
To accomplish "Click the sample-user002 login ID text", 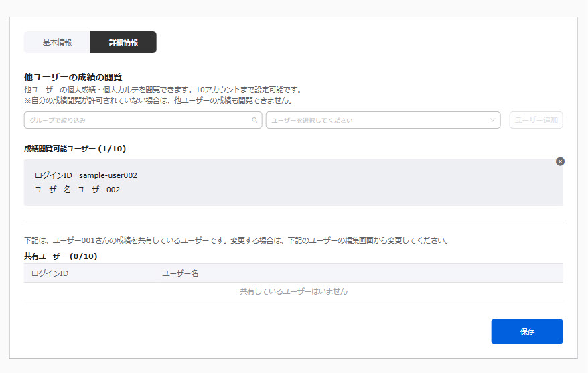I will 108,175.
